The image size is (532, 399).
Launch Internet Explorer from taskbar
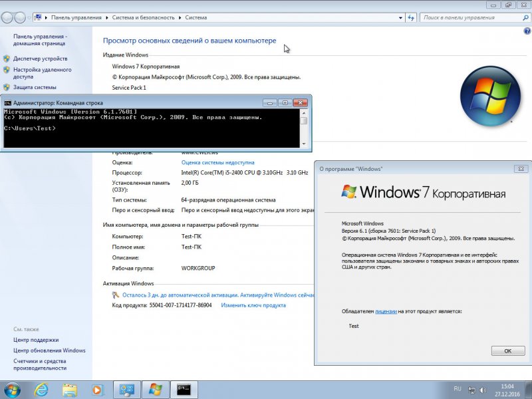[41, 390]
